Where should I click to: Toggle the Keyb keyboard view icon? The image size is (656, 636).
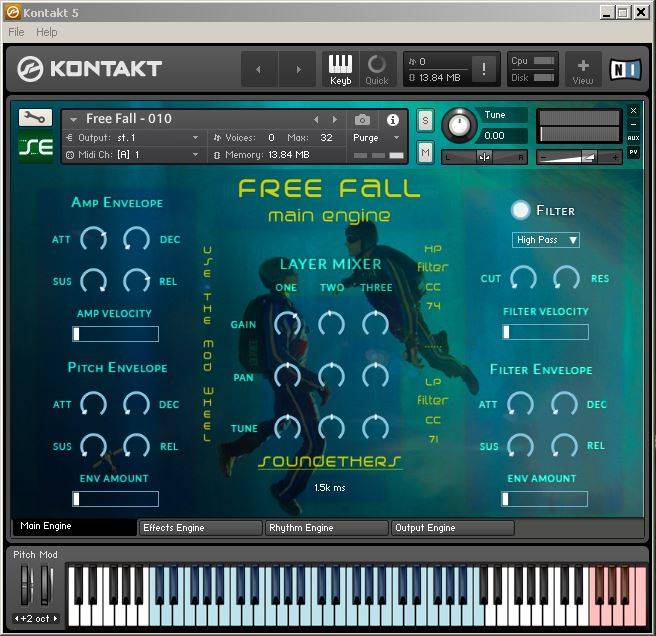tap(340, 68)
